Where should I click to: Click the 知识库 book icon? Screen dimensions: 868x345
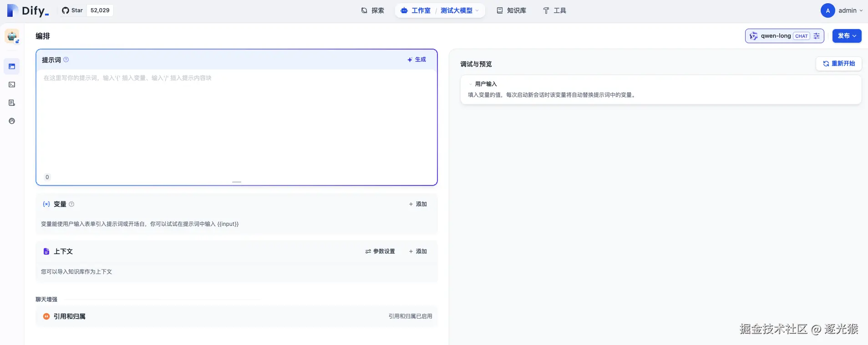tap(500, 10)
